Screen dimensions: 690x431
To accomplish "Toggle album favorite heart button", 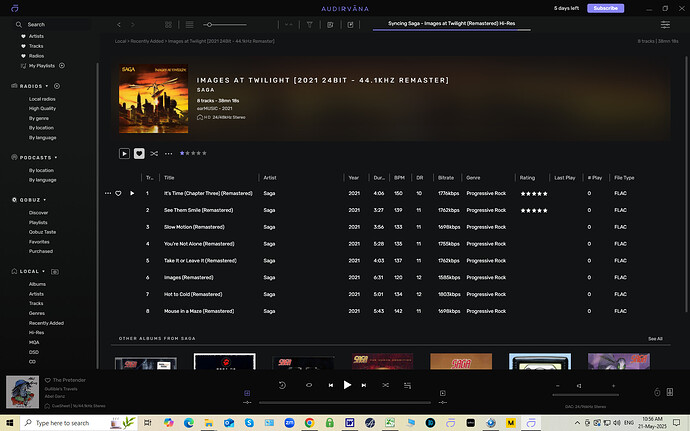I will point(139,153).
